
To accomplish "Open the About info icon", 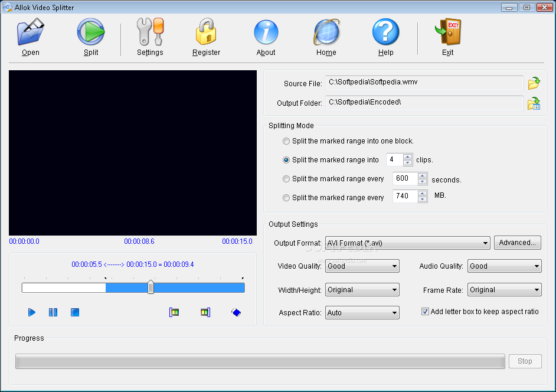I will pos(266,32).
